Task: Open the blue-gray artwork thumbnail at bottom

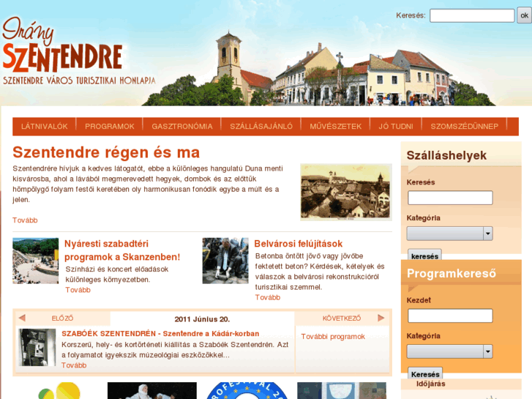Action: point(342,390)
